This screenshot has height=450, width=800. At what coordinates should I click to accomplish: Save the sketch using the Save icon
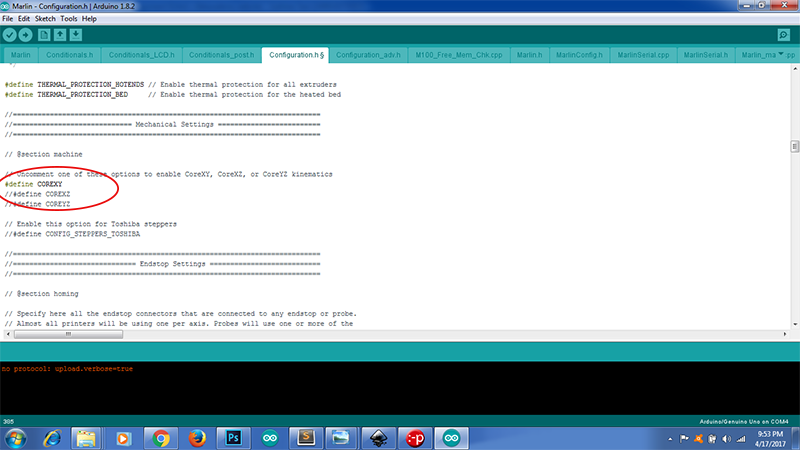click(76, 35)
